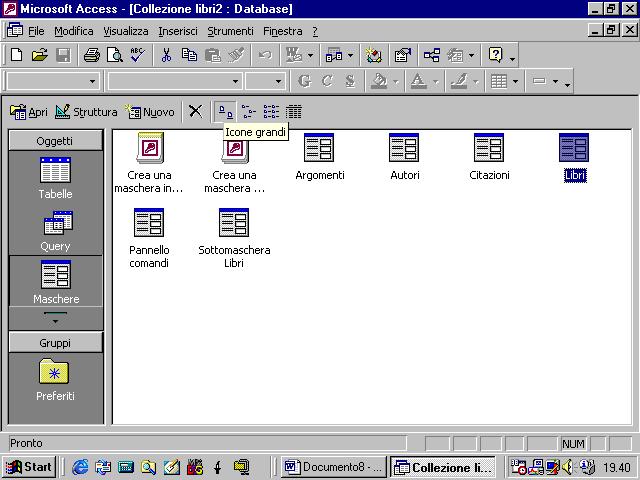The image size is (640, 480).
Task: Click the Code editor toolbar icon
Action: (x=373, y=55)
